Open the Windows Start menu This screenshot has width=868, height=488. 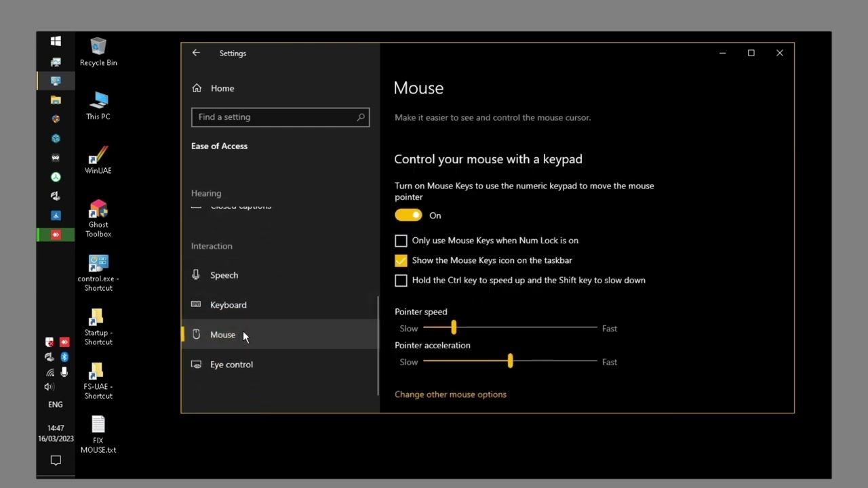click(x=56, y=41)
